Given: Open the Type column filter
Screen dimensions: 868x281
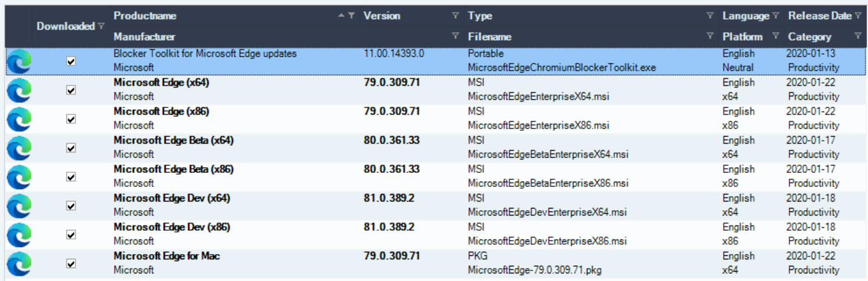Looking at the screenshot, I should [710, 16].
